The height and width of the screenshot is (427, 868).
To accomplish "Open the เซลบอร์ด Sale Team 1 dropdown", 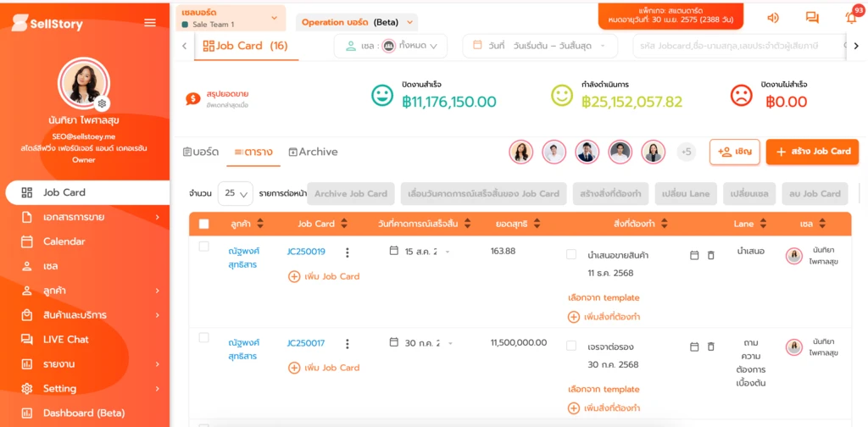I will (231, 19).
